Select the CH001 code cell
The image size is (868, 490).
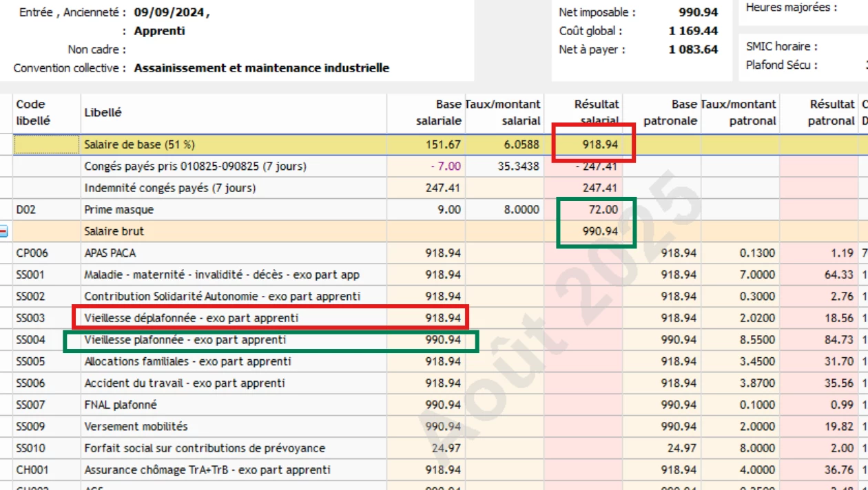[x=32, y=469]
